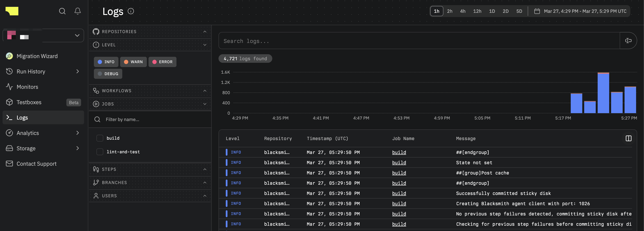Click the search options icon in log search bar
Image resolution: width=644 pixels, height=231 pixels.
click(x=628, y=41)
